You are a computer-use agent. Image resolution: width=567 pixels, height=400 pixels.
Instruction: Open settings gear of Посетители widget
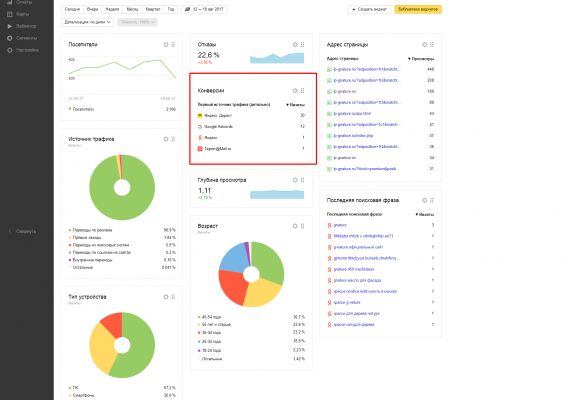click(x=166, y=44)
